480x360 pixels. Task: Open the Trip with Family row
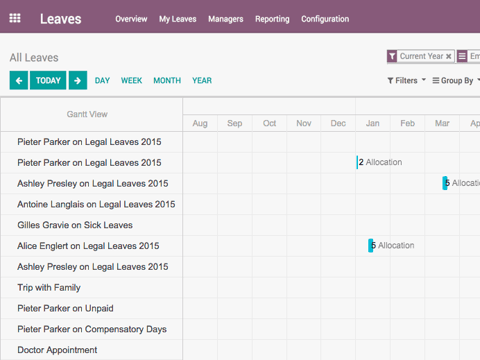91,287
